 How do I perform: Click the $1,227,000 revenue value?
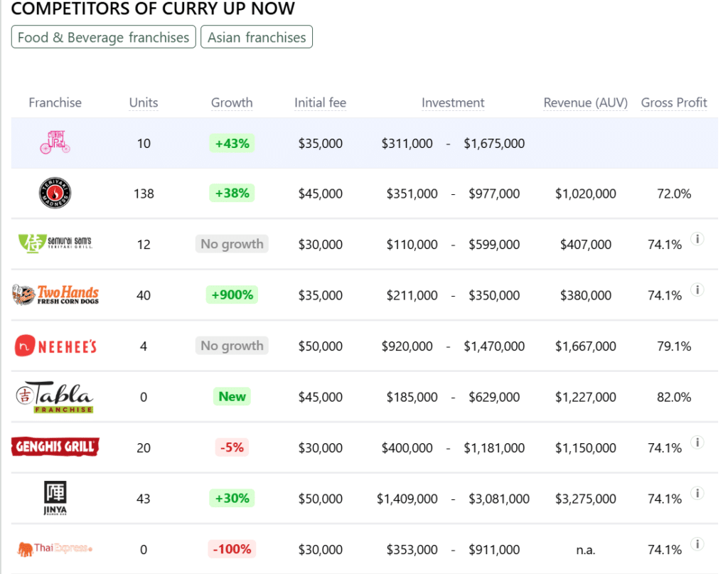[x=586, y=397]
